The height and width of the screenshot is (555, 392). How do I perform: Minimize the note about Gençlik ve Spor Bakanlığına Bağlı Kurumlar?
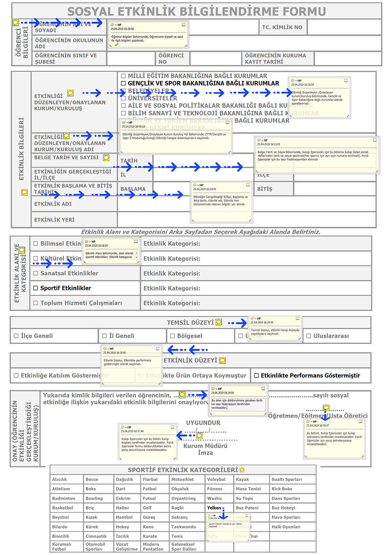click(x=346, y=80)
